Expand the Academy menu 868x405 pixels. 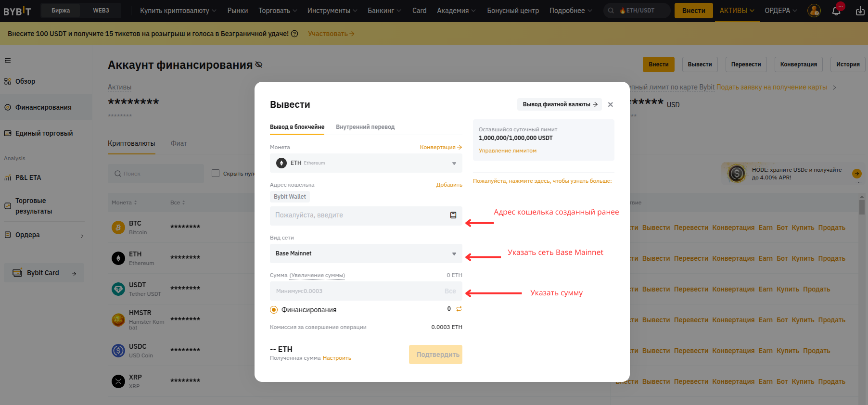pyautogui.click(x=456, y=11)
